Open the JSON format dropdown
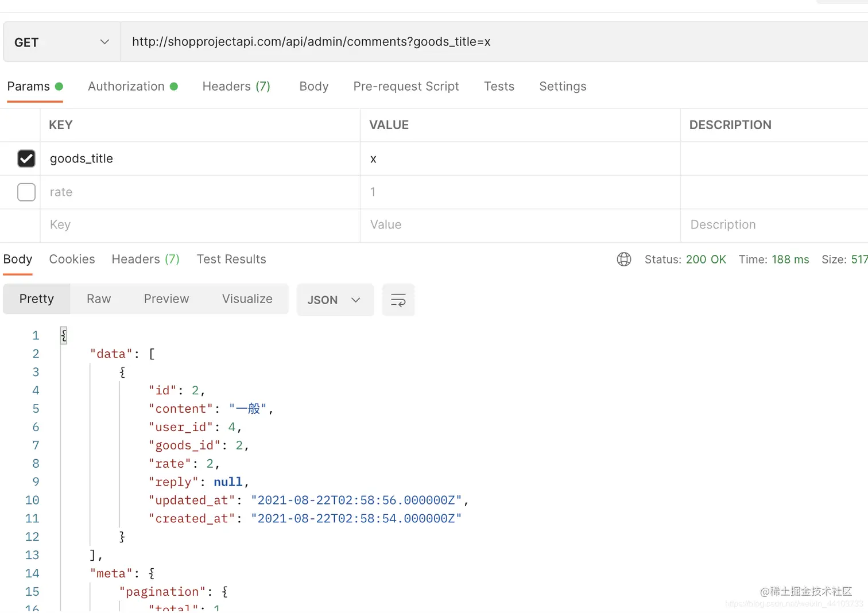This screenshot has height=613, width=868. pos(335,300)
